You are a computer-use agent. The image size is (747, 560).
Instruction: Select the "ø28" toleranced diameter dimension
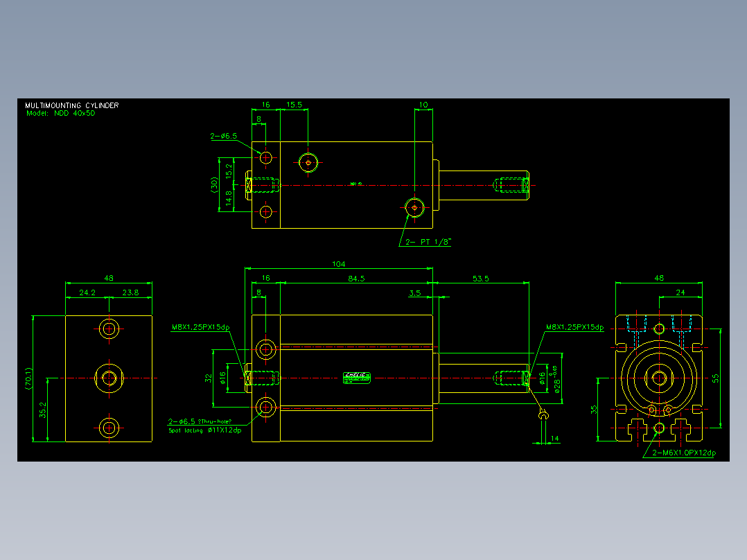pos(556,379)
